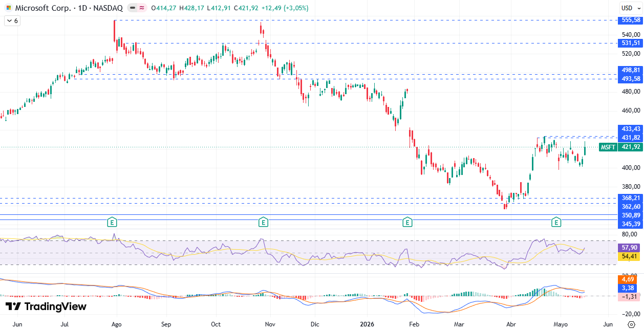The image size is (644, 330).
Task: Open the earnings E marker just before Ago
Action: tap(112, 222)
